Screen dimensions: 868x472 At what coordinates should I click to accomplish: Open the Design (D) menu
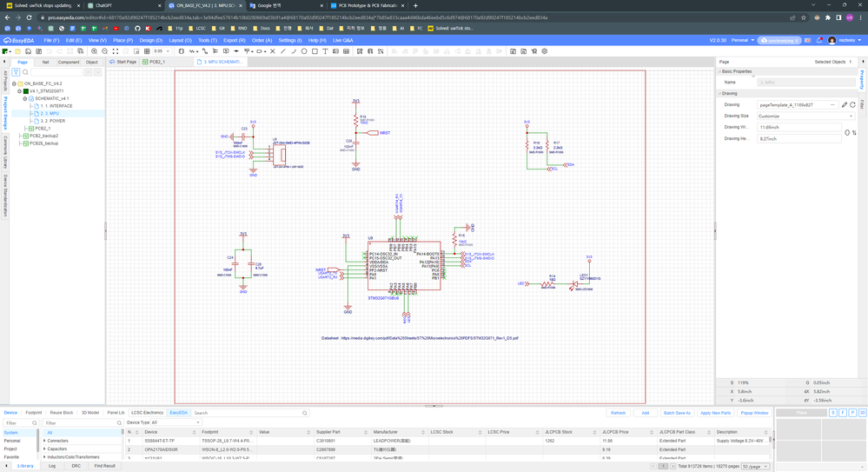point(150,41)
